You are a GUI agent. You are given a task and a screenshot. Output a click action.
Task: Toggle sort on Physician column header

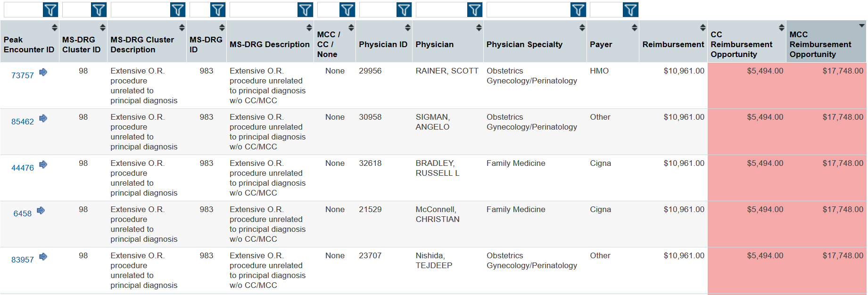[x=479, y=28]
